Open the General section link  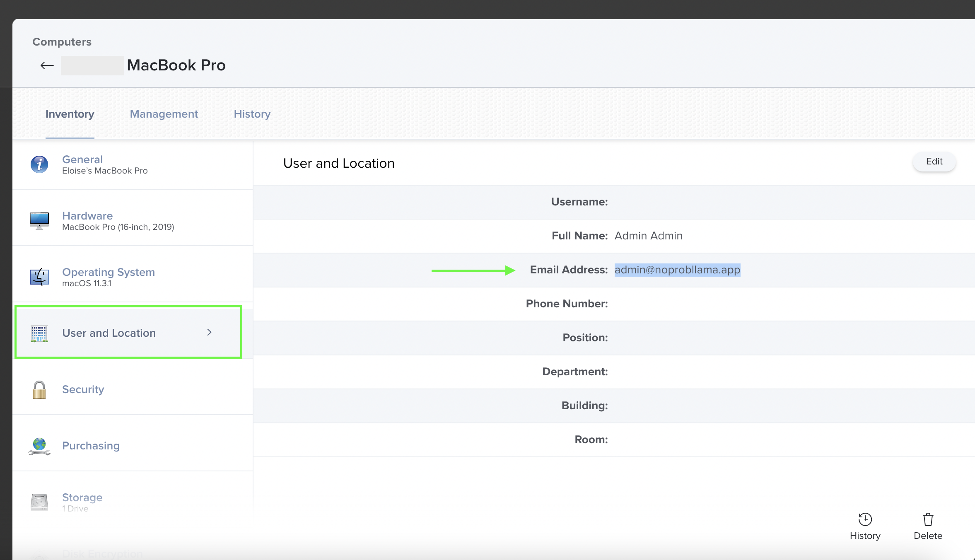pyautogui.click(x=82, y=159)
